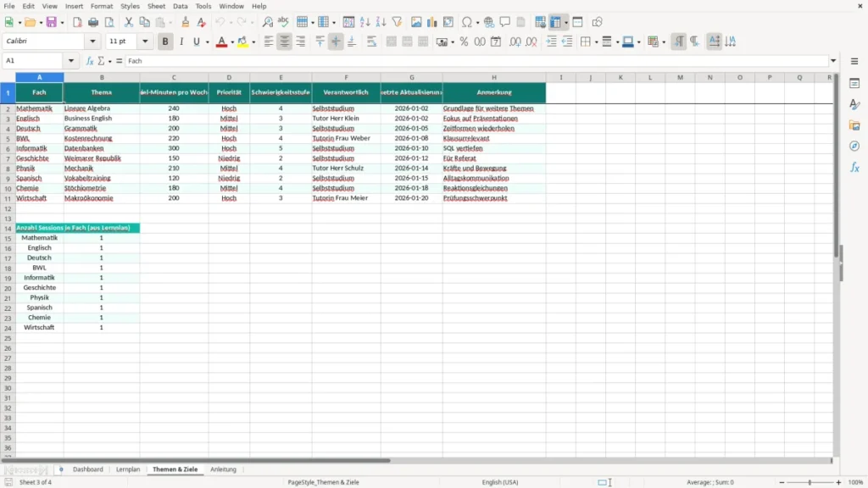Switch to the Dashboard sheet tab
Image resolution: width=868 pixels, height=488 pixels.
coord(88,469)
